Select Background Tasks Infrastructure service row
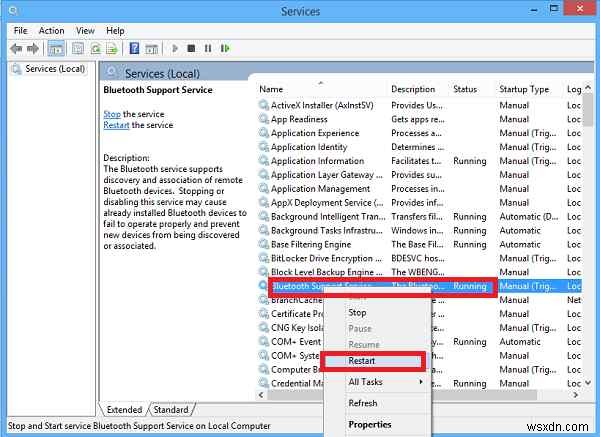Screen dimensions: 600x437 tap(420, 230)
